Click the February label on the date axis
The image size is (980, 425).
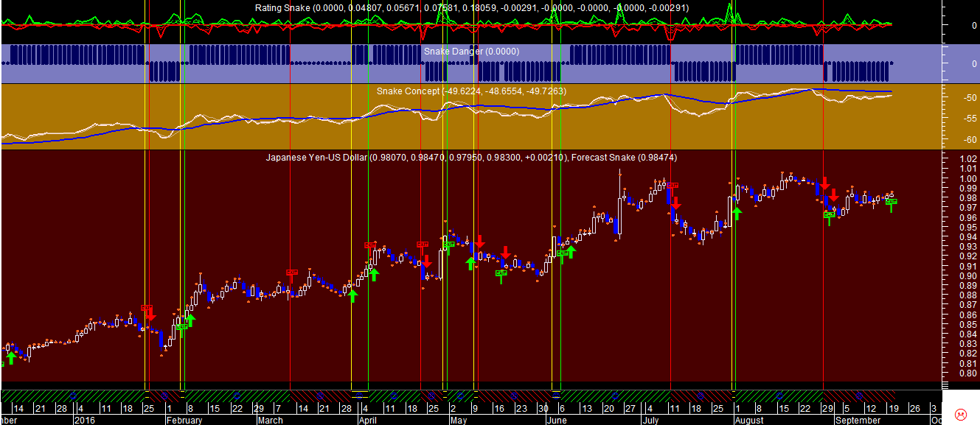tap(184, 421)
